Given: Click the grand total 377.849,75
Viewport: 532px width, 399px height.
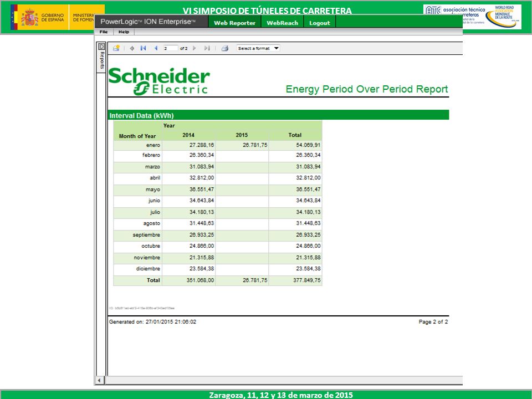Looking at the screenshot, I should coord(306,280).
